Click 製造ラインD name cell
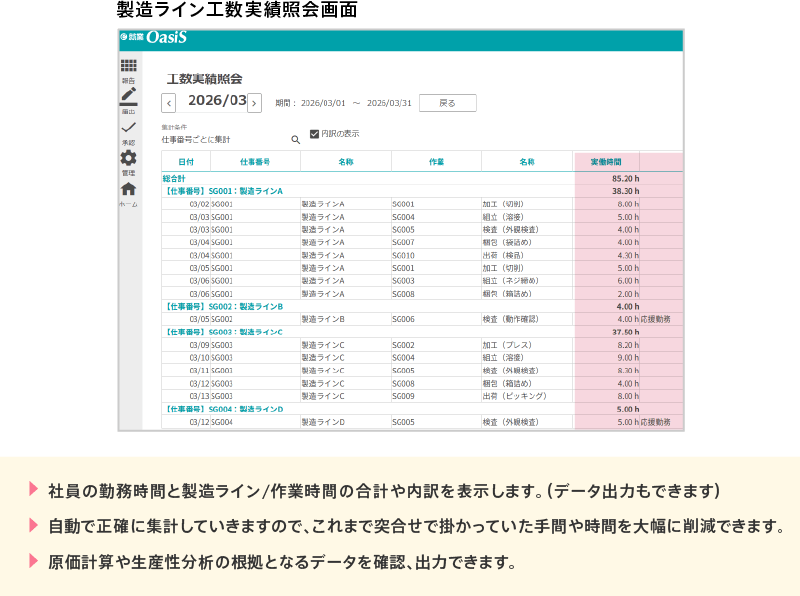This screenshot has height=596, width=800. (x=323, y=422)
